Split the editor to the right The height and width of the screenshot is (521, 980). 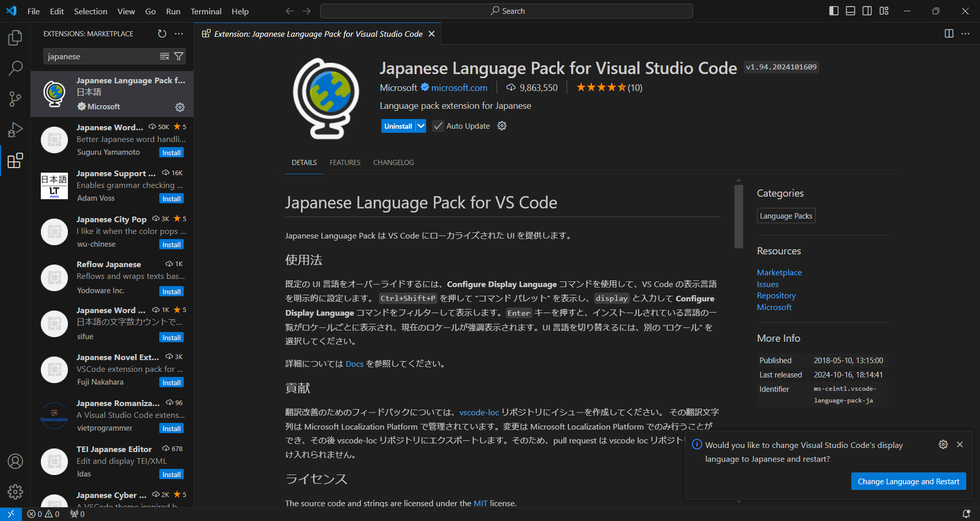(949, 34)
